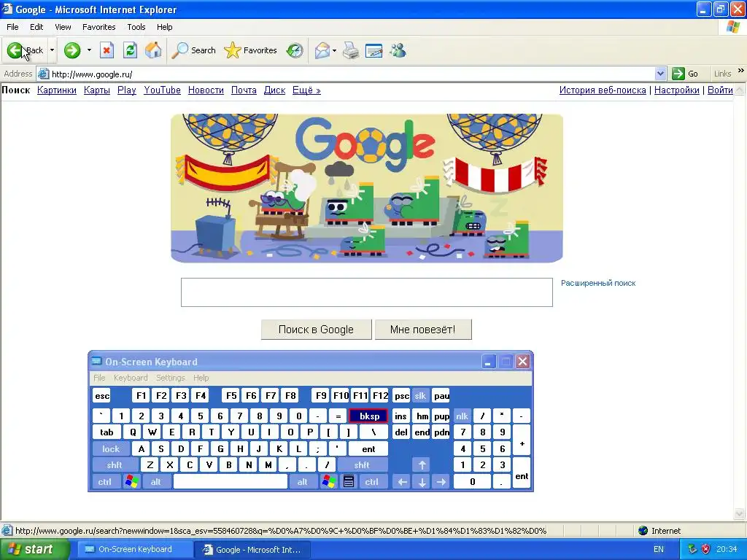
Task: Open the Картинки link
Action: click(57, 90)
